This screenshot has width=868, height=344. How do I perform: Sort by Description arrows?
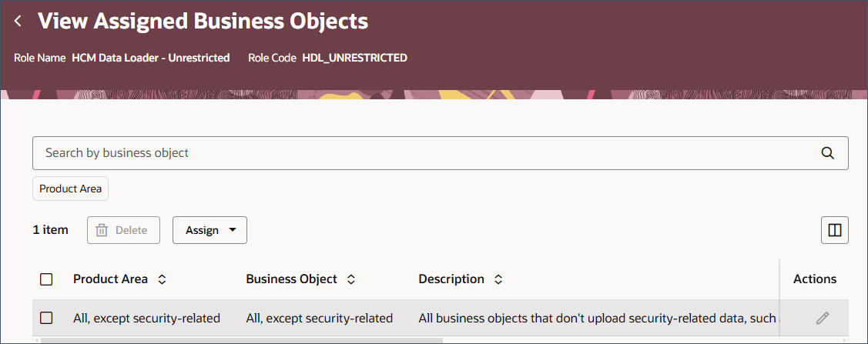point(498,279)
